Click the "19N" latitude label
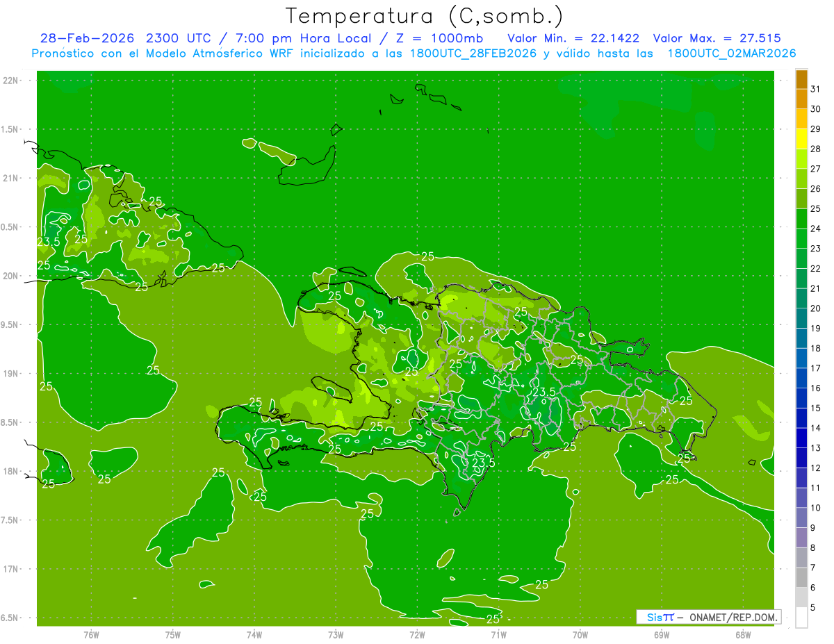 click(x=11, y=374)
